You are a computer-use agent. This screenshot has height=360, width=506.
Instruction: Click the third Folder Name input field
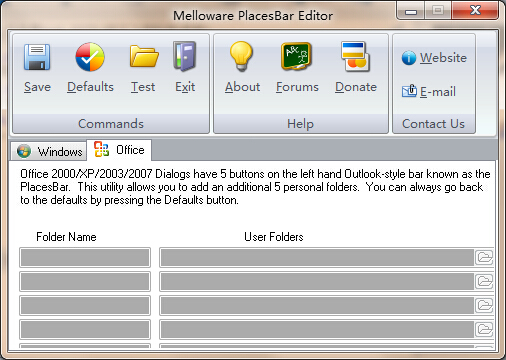(85, 305)
